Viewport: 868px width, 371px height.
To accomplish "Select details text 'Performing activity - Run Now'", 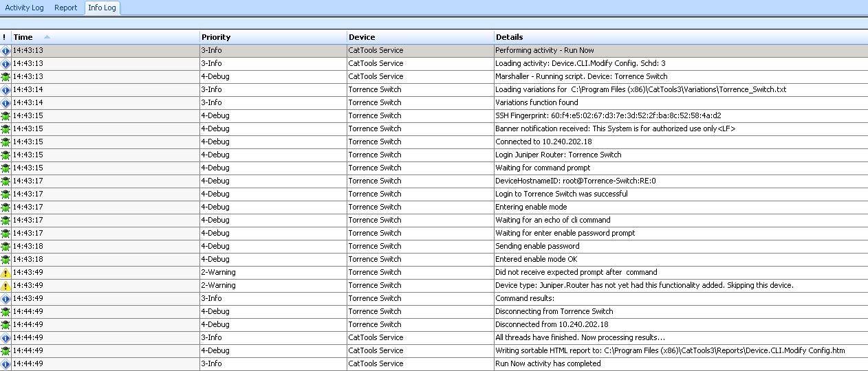I will point(545,50).
